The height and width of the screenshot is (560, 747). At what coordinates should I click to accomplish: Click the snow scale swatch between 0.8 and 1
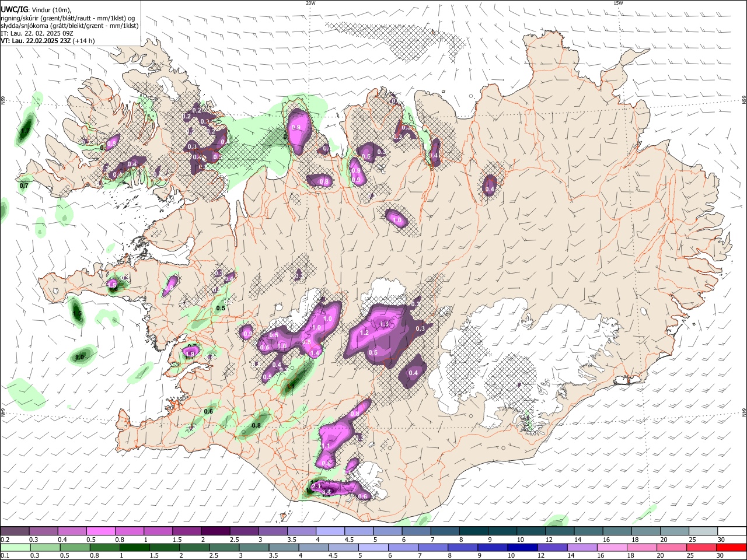[x=129, y=531]
